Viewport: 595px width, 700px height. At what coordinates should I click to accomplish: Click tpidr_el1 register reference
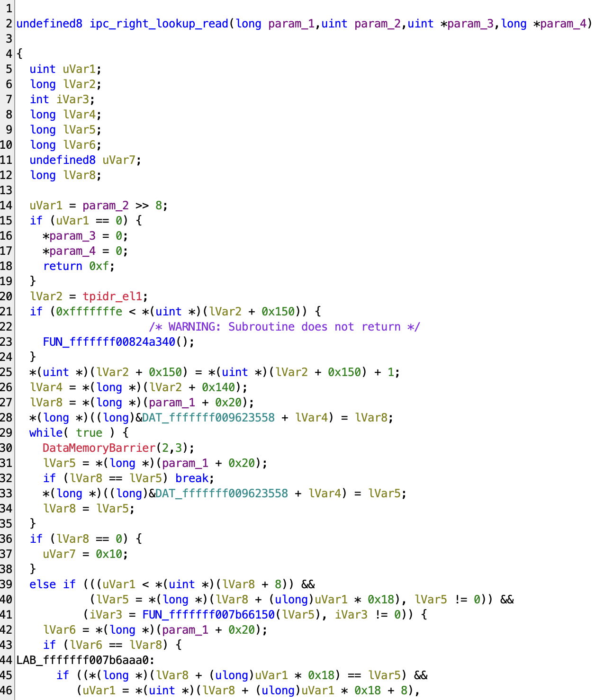tap(112, 296)
